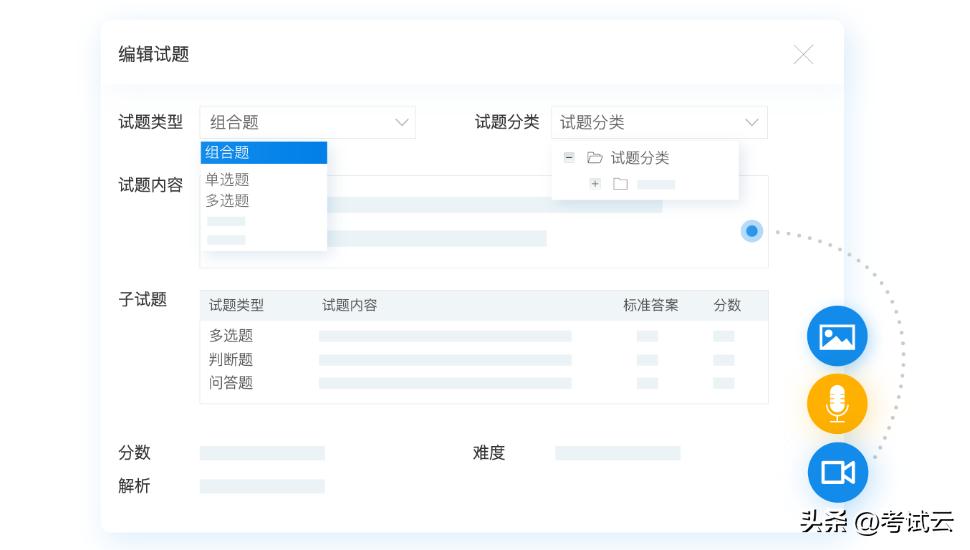
Task: Click the 试题分类 tree root label
Action: pyautogui.click(x=640, y=158)
